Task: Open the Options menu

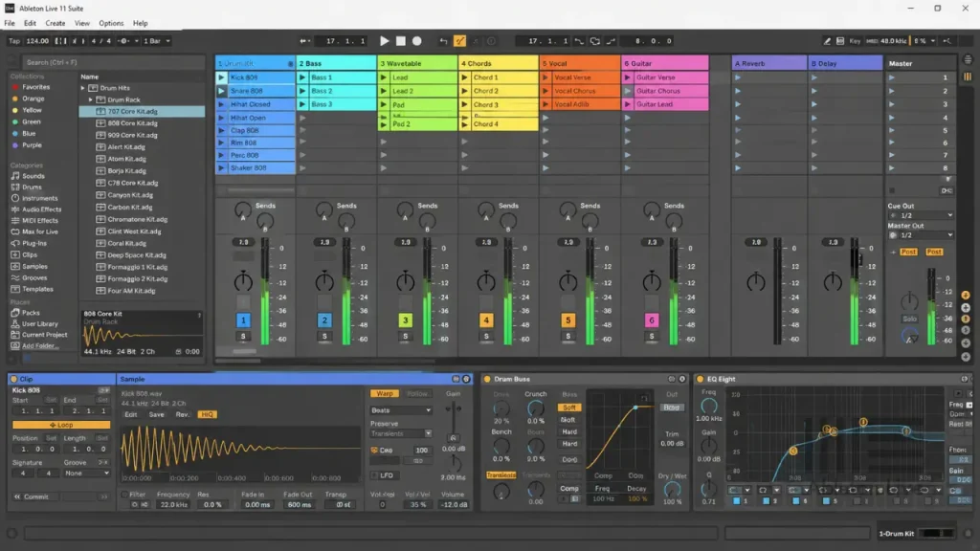Action: (x=111, y=23)
